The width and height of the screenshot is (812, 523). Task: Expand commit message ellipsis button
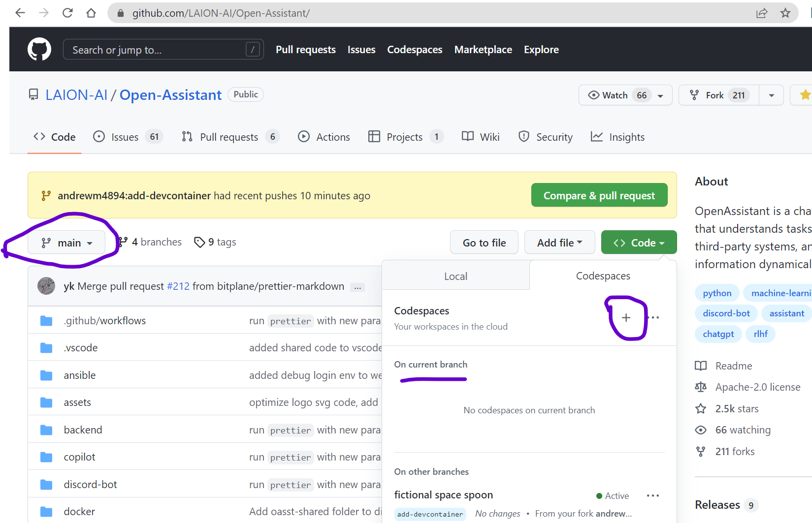click(x=357, y=287)
